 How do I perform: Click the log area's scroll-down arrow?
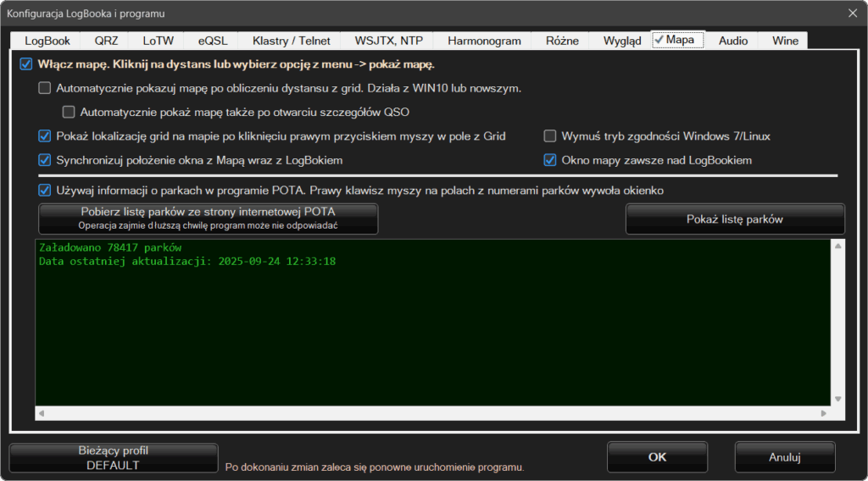click(x=837, y=399)
